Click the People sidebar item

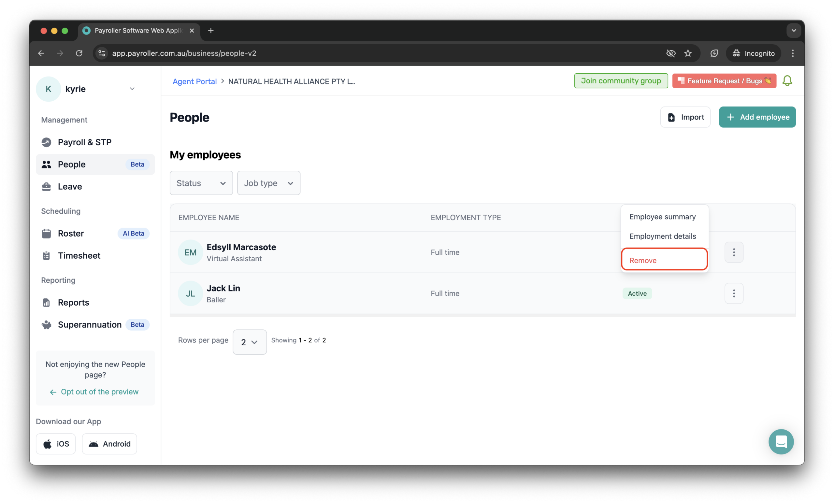95,165
